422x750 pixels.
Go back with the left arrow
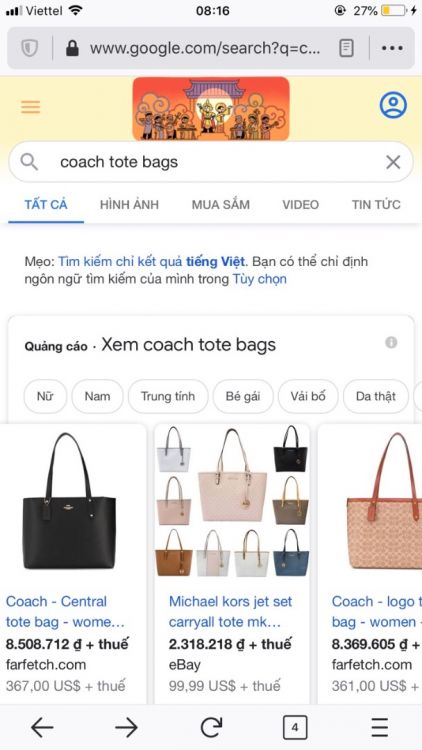pos(42,728)
